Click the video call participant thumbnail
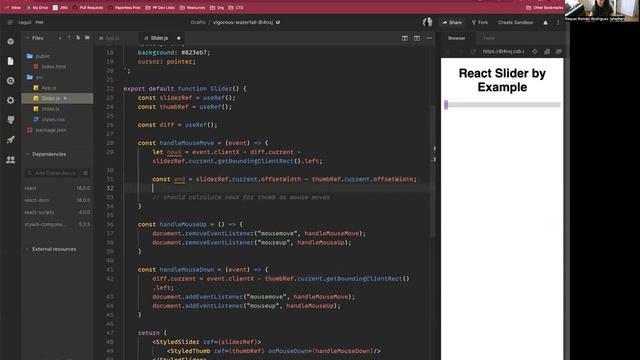The image size is (640, 360). pos(602,11)
